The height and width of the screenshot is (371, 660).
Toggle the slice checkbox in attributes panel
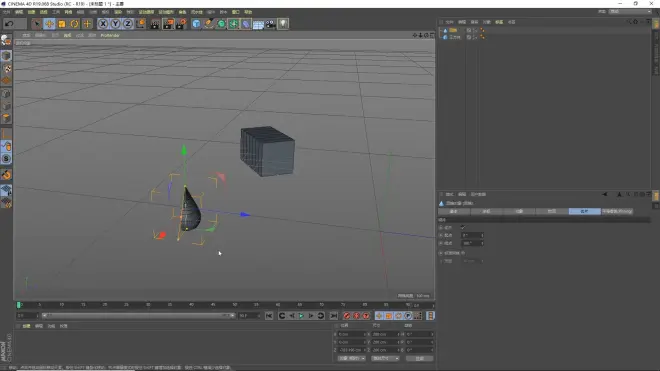coord(463,227)
